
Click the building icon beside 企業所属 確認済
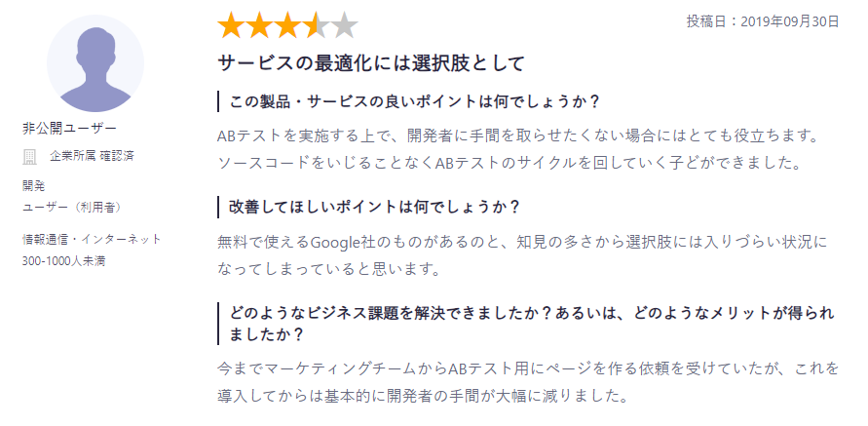pyautogui.click(x=29, y=156)
